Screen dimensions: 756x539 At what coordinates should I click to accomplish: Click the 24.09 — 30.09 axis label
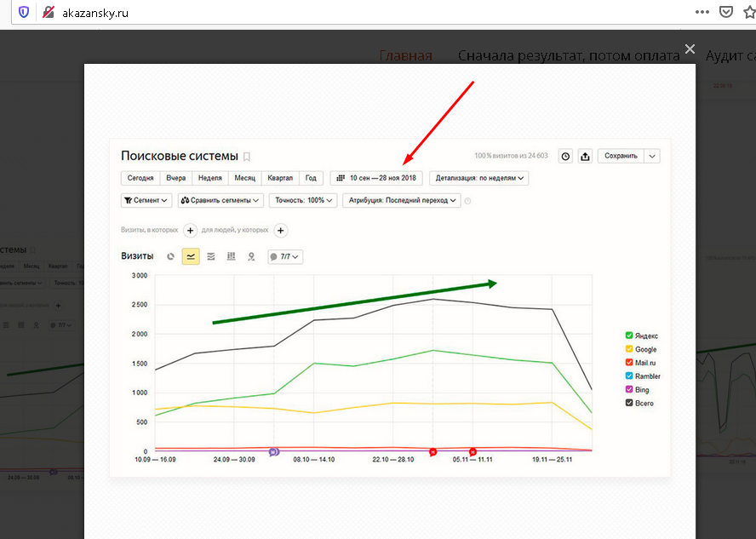click(234, 460)
